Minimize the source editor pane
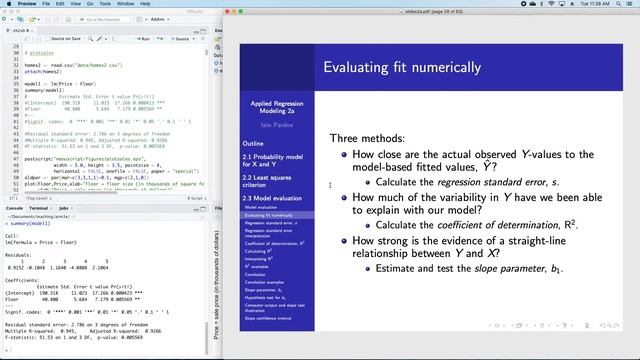640x360 pixels. point(196,31)
